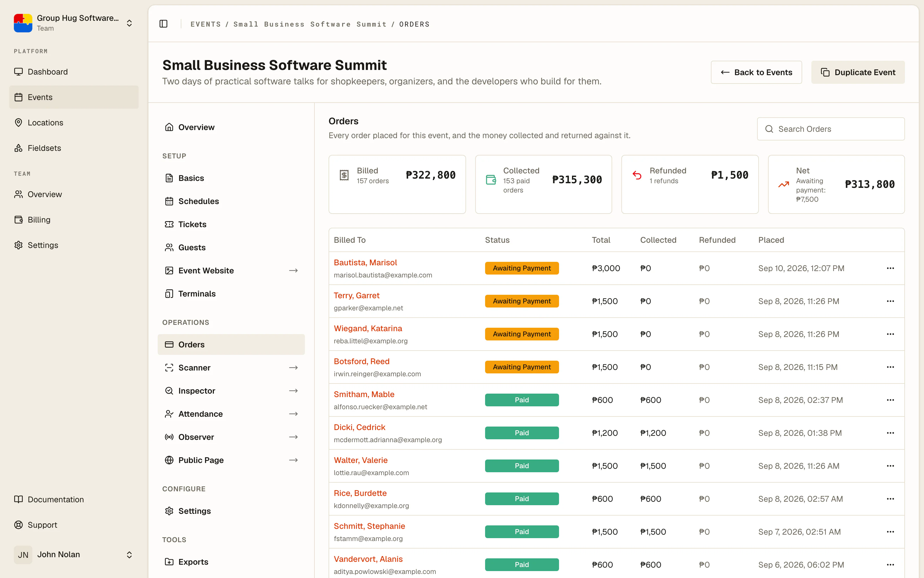The image size is (924, 578).
Task: Open the Dicki, Cedrick order link
Action: point(359,427)
